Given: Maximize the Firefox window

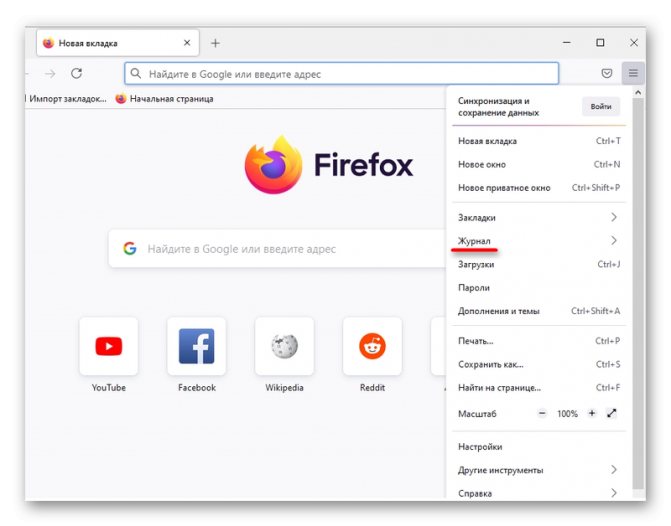Looking at the screenshot, I should tap(600, 42).
